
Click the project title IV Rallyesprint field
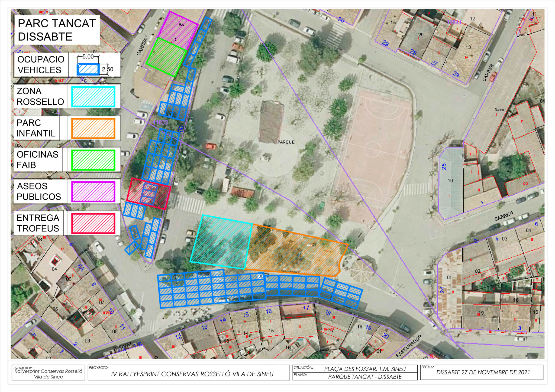point(192,374)
